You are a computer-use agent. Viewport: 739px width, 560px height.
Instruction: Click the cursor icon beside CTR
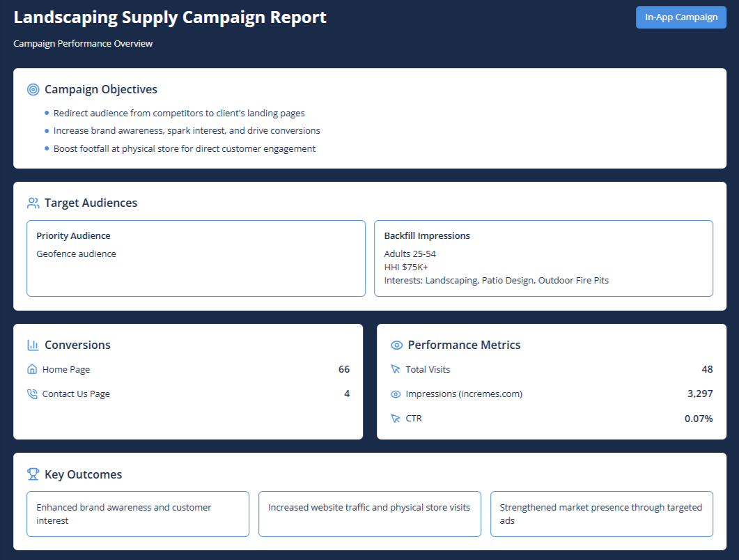pos(396,419)
